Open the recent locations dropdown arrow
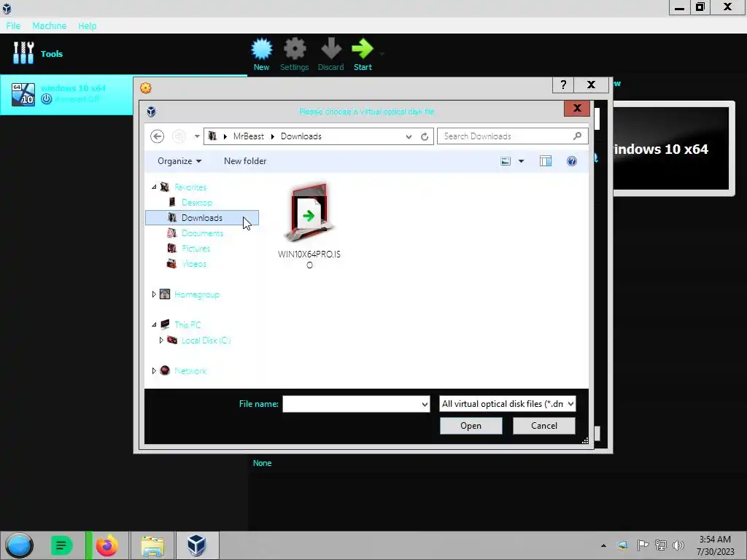 click(197, 136)
